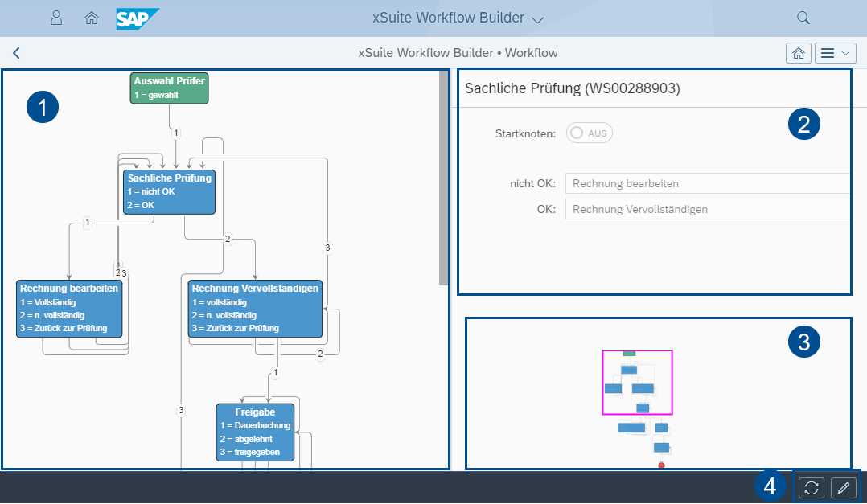This screenshot has height=504, width=867.
Task: Select the Rechnung bearbeiten workflow node
Action: click(69, 309)
